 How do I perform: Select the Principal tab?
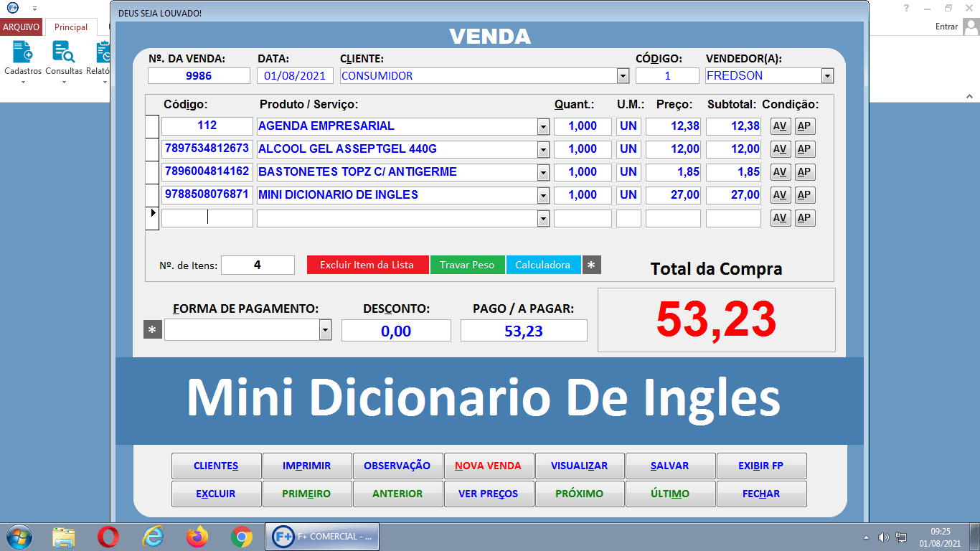pos(70,27)
